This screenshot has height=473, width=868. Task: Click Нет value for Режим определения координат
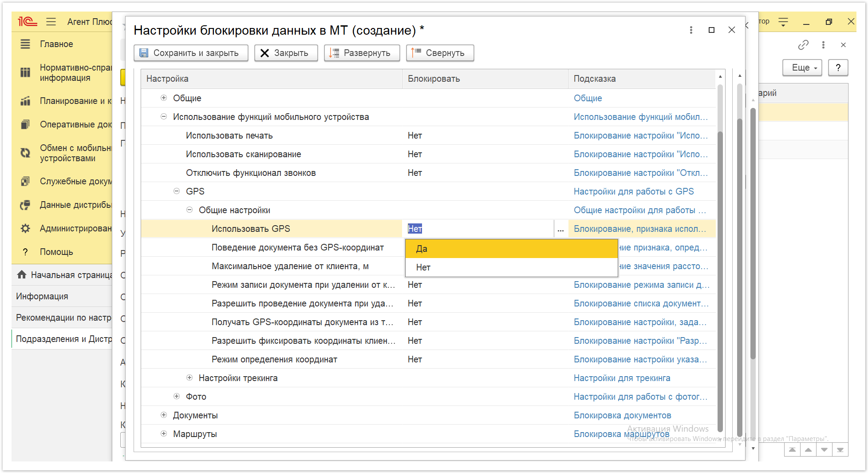tap(415, 359)
